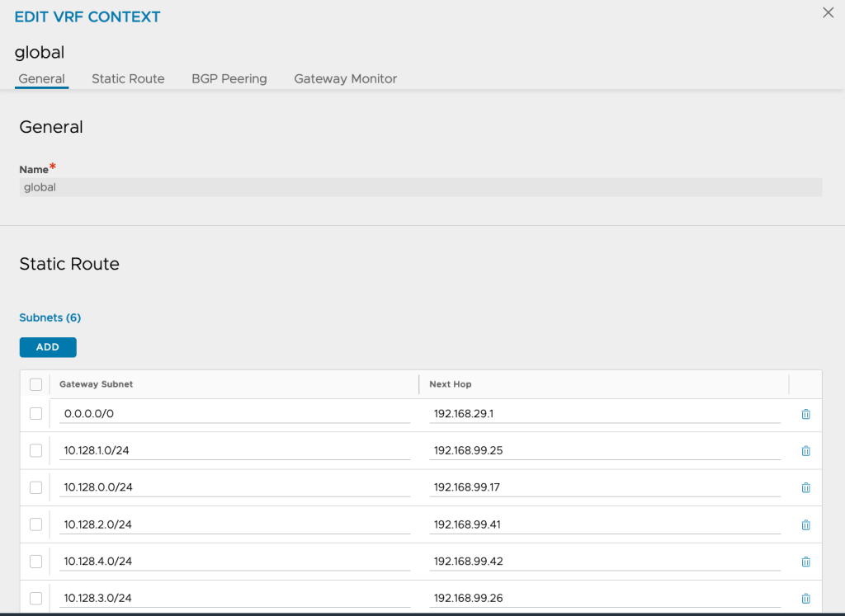The height and width of the screenshot is (616, 845).
Task: Sort by the Next Hop column header
Action: 451,384
